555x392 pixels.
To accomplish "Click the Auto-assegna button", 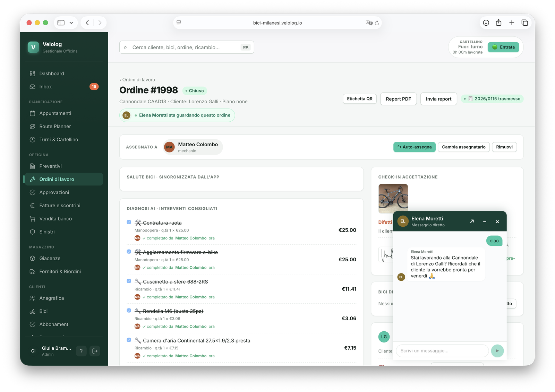I will 415,147.
